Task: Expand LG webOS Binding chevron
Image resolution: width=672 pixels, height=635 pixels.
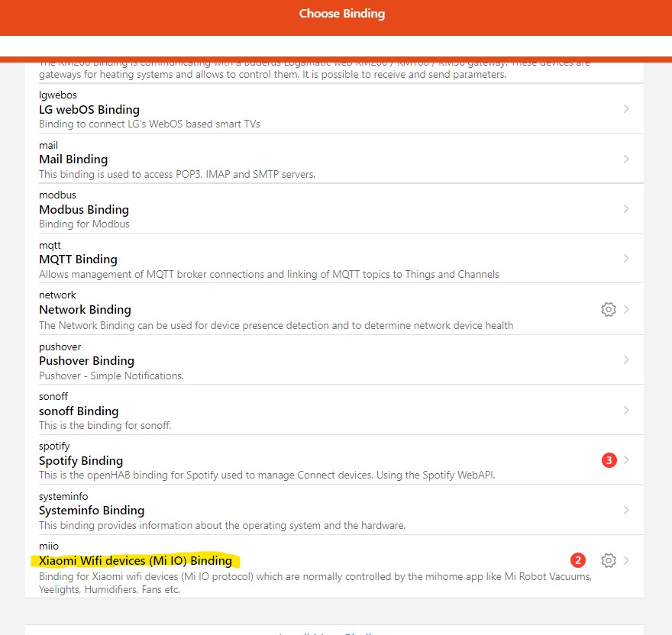Action: [x=626, y=109]
